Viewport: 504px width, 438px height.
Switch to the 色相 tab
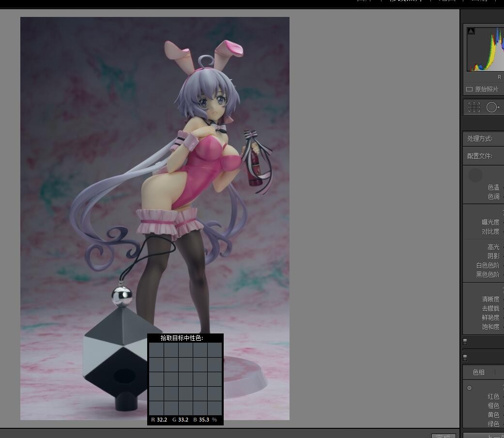pos(478,372)
